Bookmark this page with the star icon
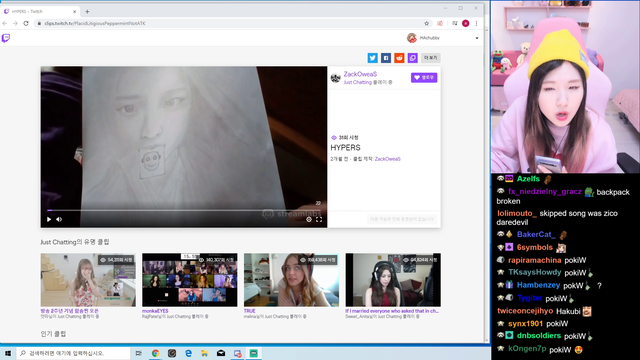 coord(427,23)
